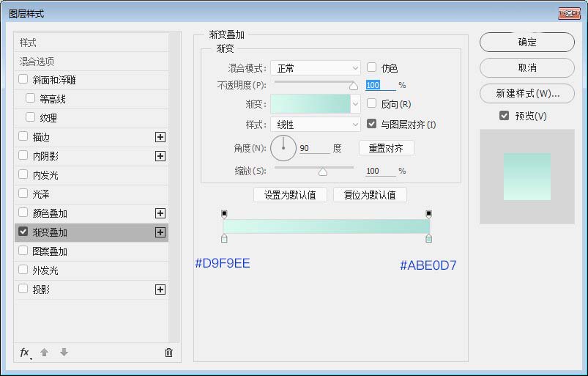Select 混合选项 in left list
This screenshot has height=376, width=588.
(91, 61)
